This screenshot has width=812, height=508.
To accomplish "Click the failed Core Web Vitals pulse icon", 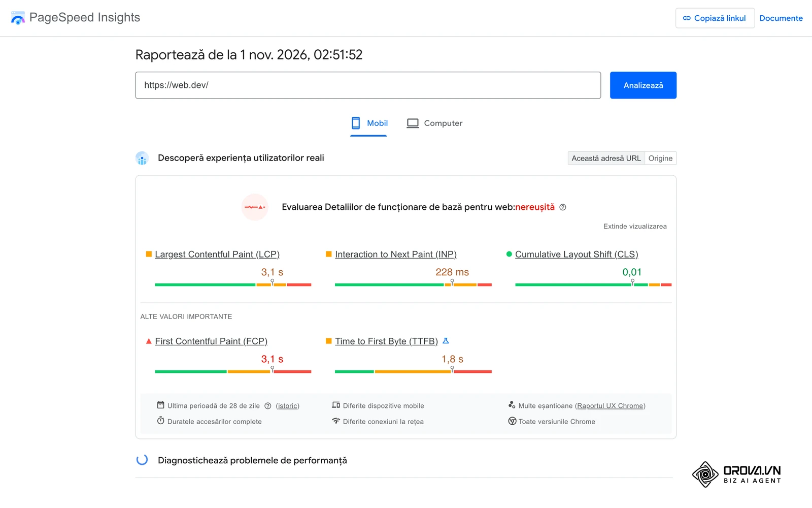I will [x=255, y=207].
